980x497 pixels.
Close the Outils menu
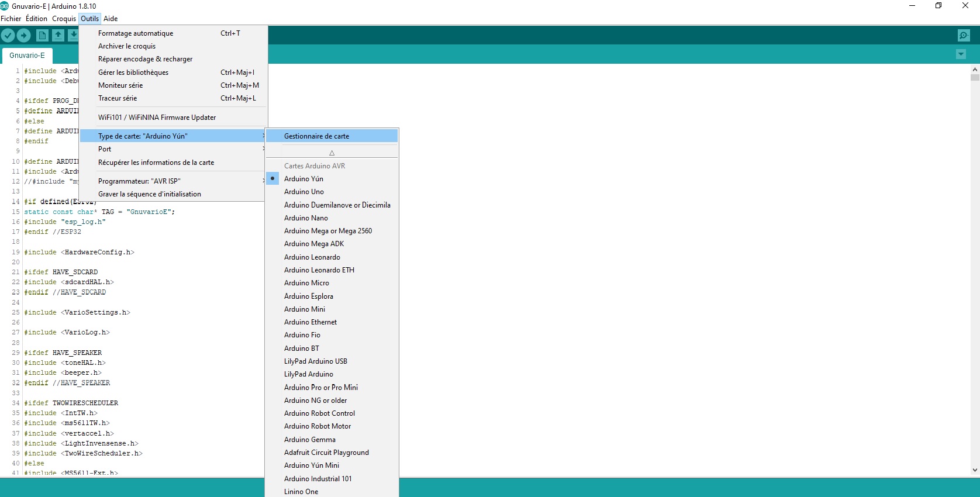pyautogui.click(x=90, y=19)
